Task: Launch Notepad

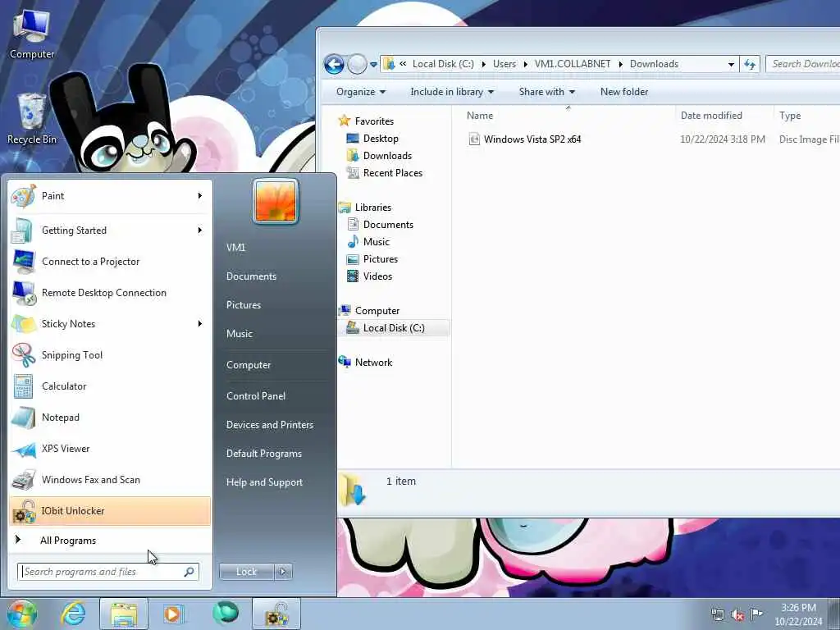Action: click(x=110, y=418)
